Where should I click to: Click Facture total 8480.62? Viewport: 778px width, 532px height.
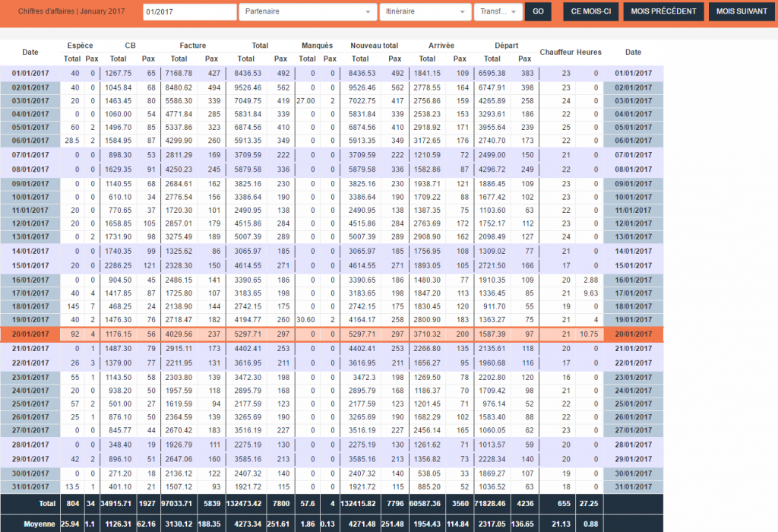179,87
